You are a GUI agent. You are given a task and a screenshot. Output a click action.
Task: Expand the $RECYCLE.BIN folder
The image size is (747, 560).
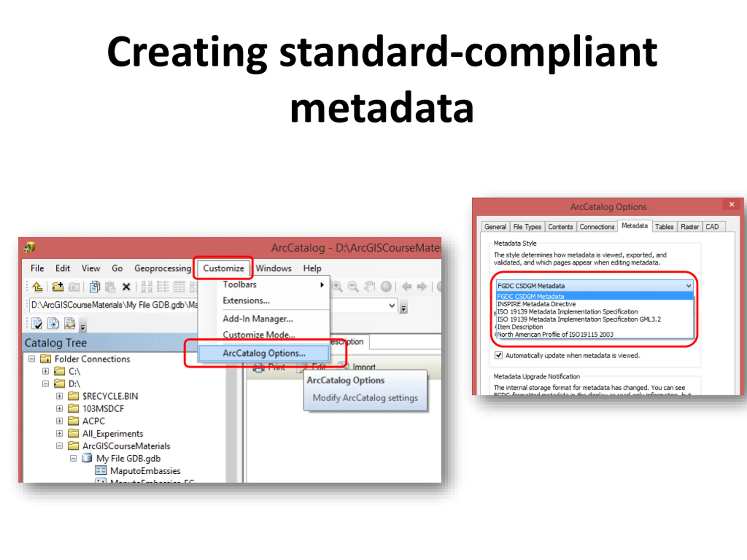tap(60, 396)
